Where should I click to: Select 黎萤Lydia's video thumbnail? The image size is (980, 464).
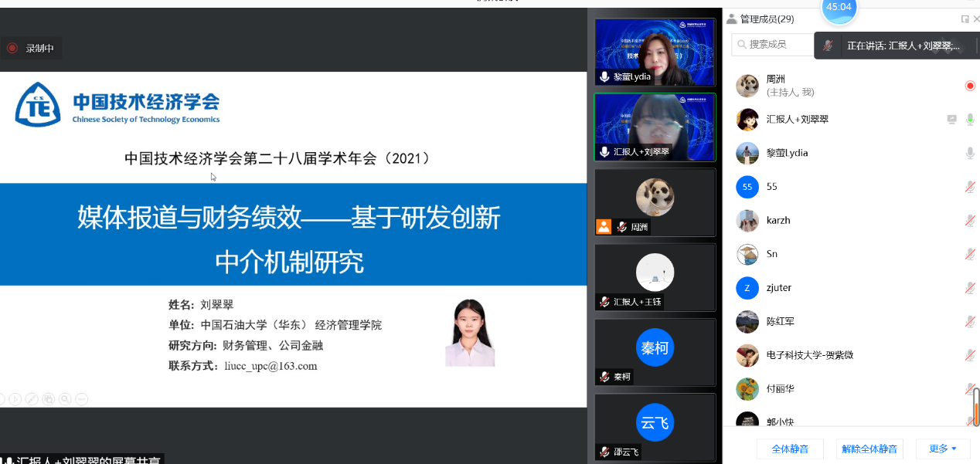[x=655, y=52]
